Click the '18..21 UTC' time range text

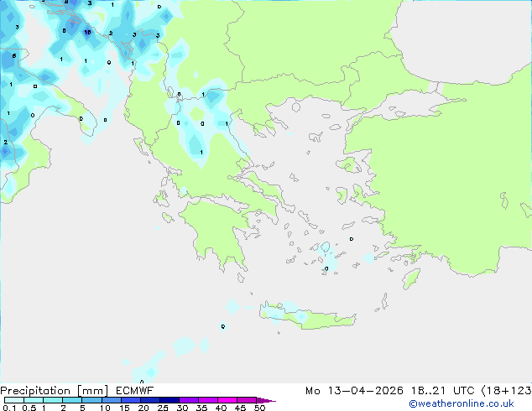tap(442, 391)
